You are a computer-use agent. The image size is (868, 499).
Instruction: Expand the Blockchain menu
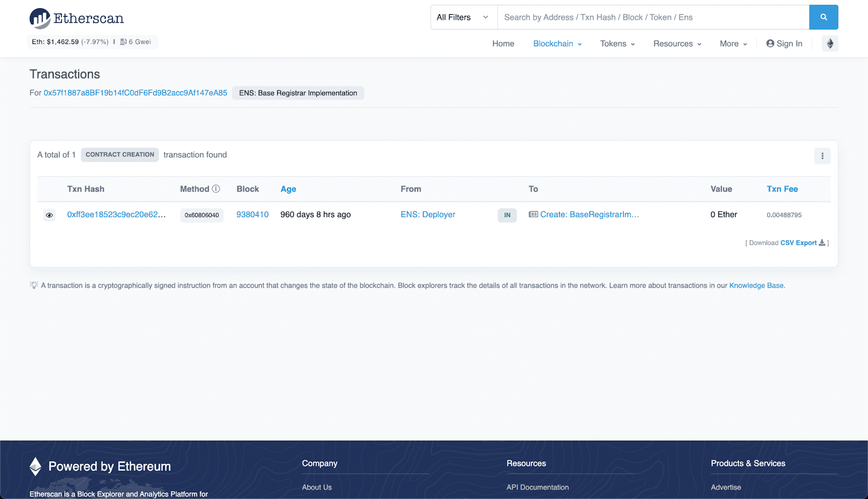point(557,43)
